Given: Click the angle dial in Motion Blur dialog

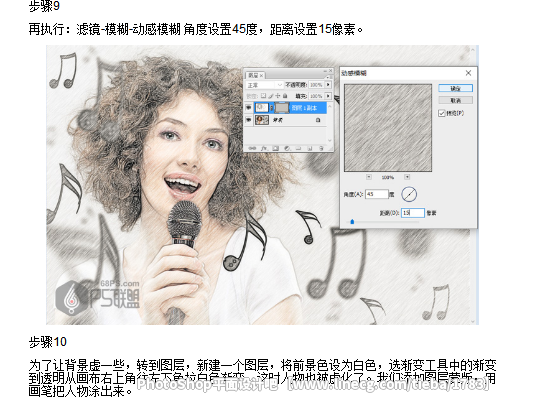Looking at the screenshot, I should pos(409,194).
